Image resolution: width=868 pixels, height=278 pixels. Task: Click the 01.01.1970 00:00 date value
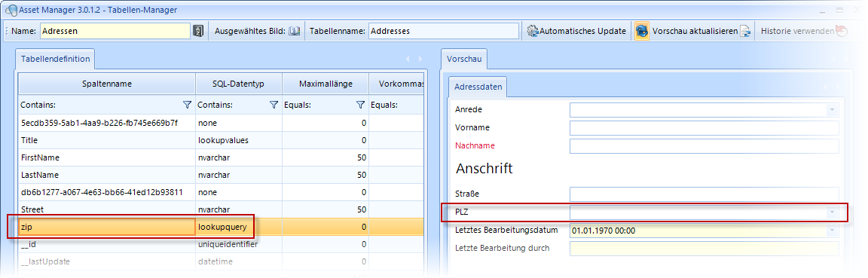click(x=604, y=231)
